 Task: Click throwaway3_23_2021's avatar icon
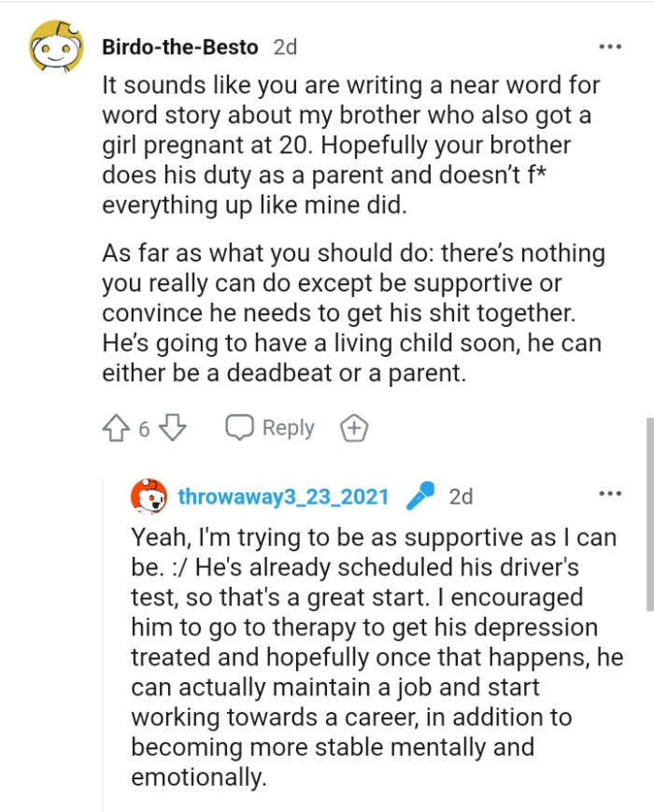click(x=149, y=498)
